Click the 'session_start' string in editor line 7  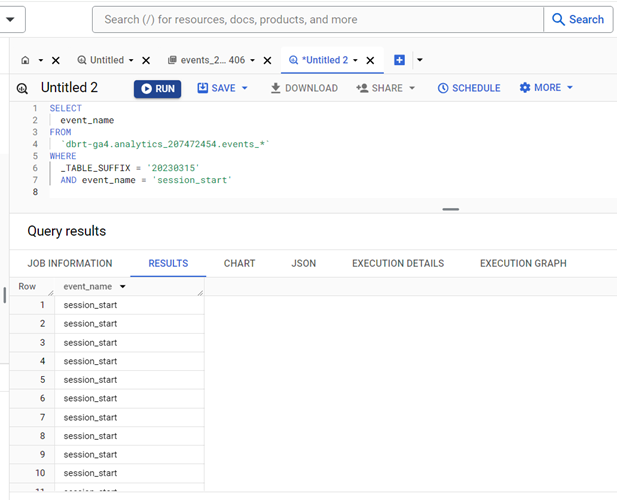coord(192,180)
